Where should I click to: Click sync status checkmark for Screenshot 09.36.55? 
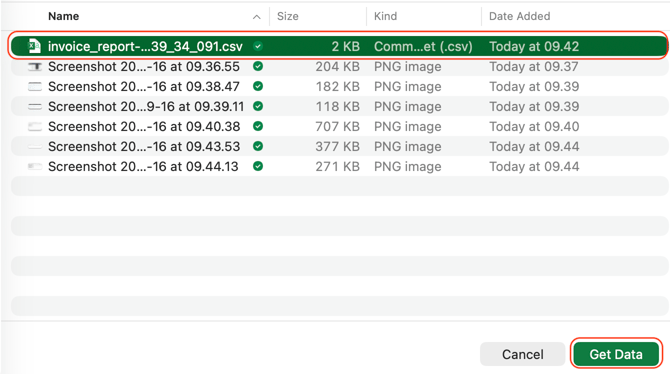pos(258,66)
